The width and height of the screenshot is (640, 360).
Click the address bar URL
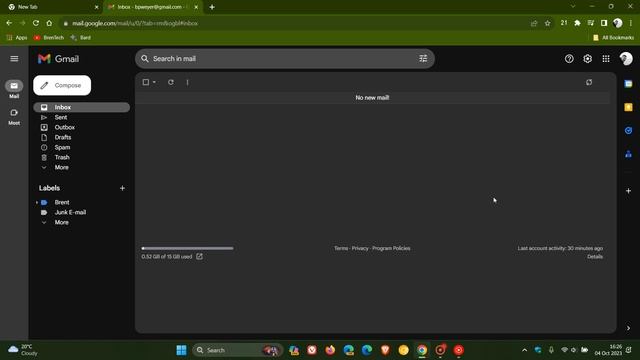tap(135, 23)
